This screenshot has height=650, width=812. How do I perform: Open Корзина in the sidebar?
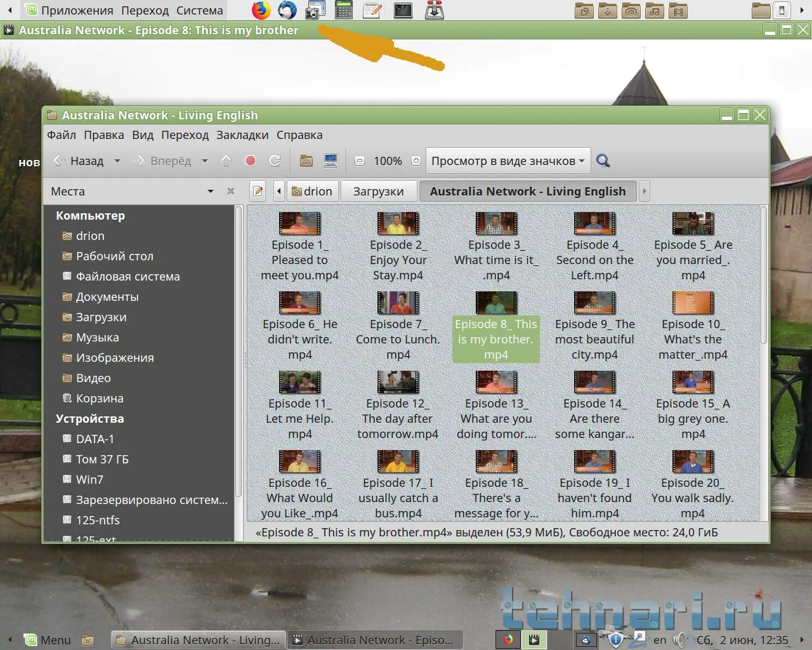100,398
